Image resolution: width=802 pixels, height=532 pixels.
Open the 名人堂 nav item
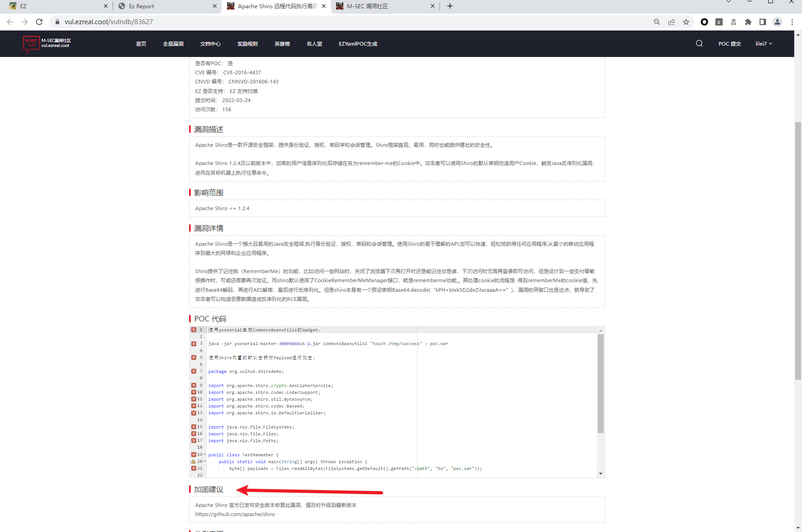(314, 44)
